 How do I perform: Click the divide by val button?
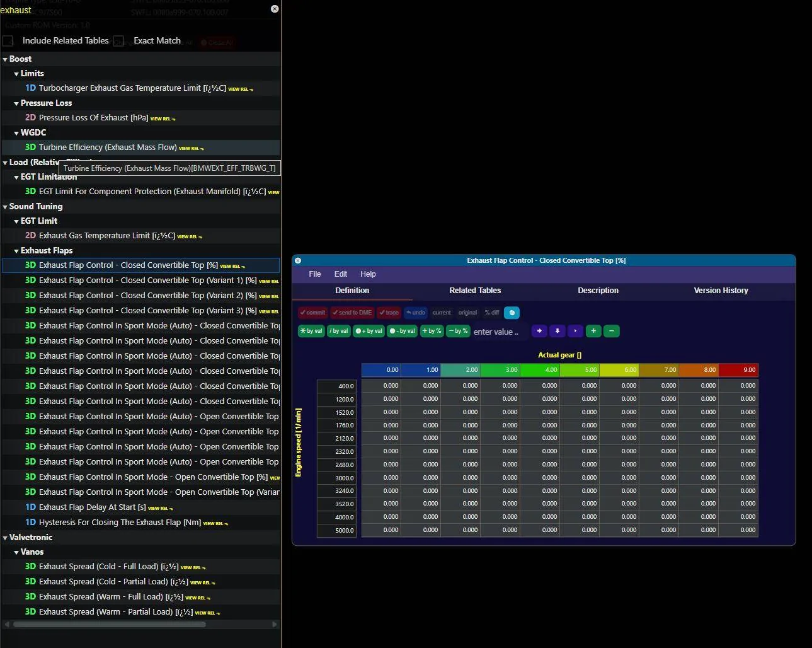pyautogui.click(x=339, y=331)
